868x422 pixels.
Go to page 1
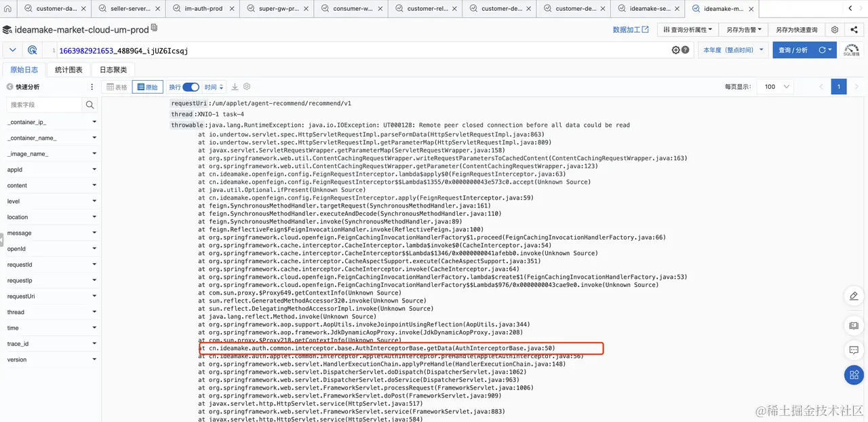click(x=839, y=87)
